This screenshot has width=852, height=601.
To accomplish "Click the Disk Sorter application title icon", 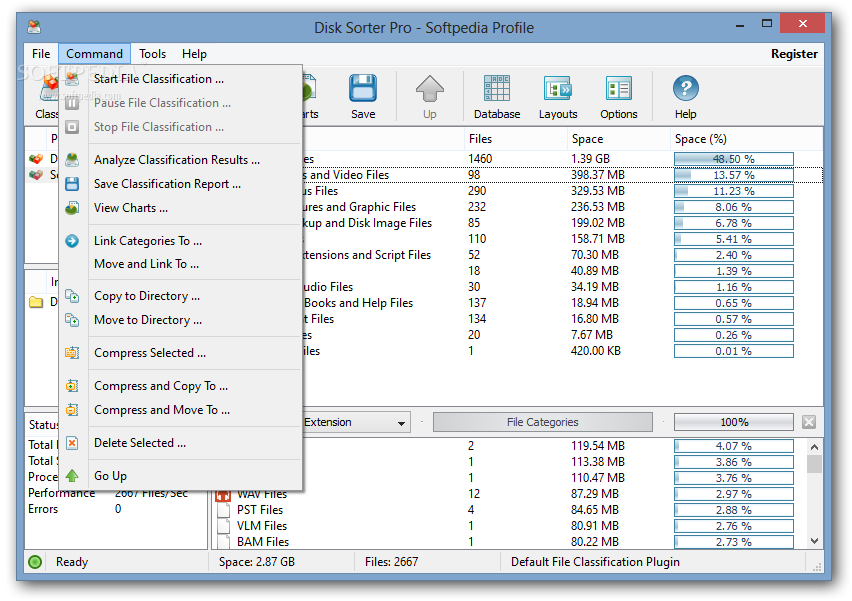I will pyautogui.click(x=34, y=26).
